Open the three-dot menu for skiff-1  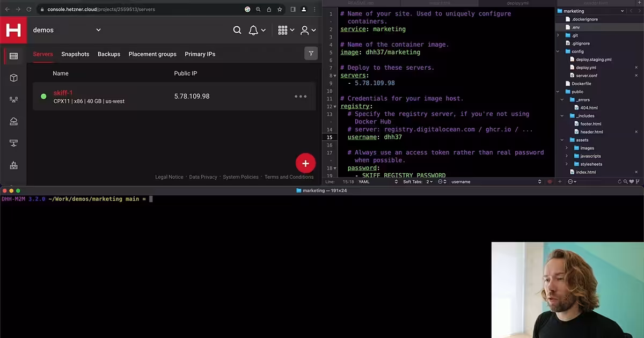(301, 97)
